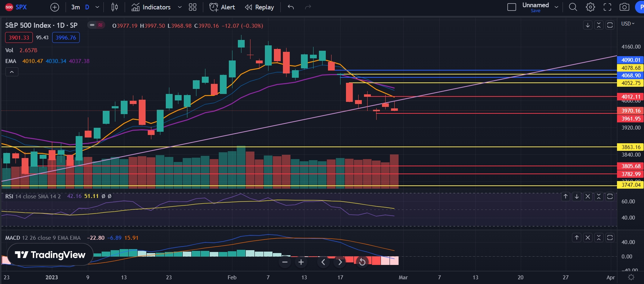Image resolution: width=644 pixels, height=284 pixels.
Task: Open chart settings gear icon
Action: (x=590, y=7)
